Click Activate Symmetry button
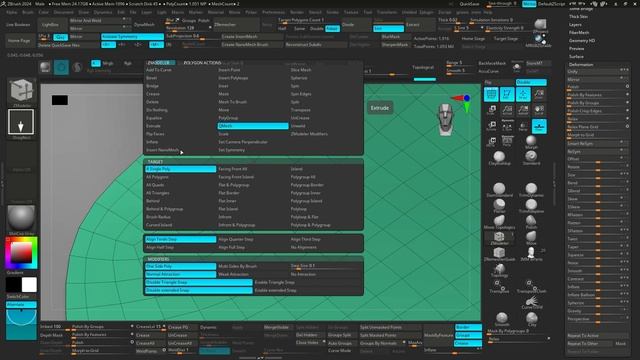This screenshot has width=640, height=360. click(x=132, y=37)
